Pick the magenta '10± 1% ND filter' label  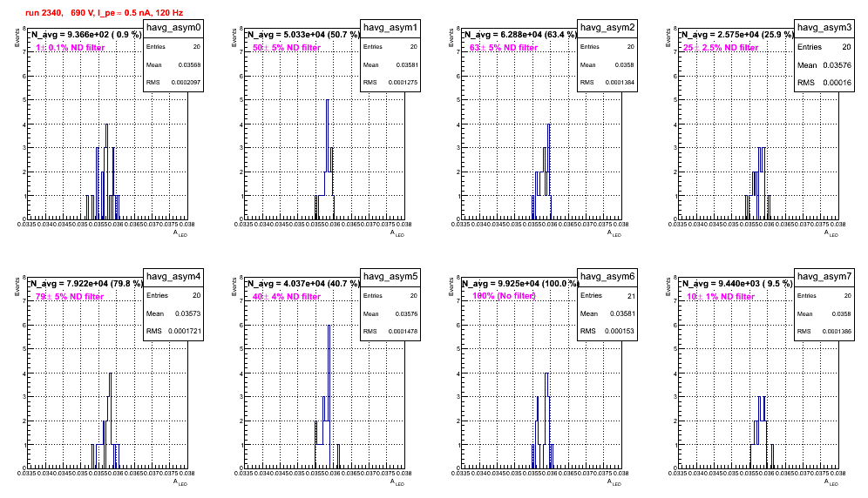[x=721, y=297]
